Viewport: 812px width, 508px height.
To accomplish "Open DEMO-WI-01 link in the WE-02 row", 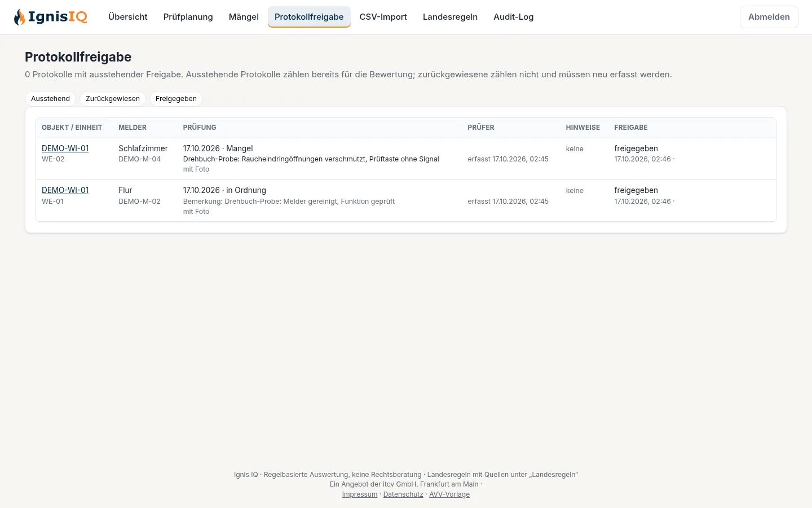I will tap(65, 148).
